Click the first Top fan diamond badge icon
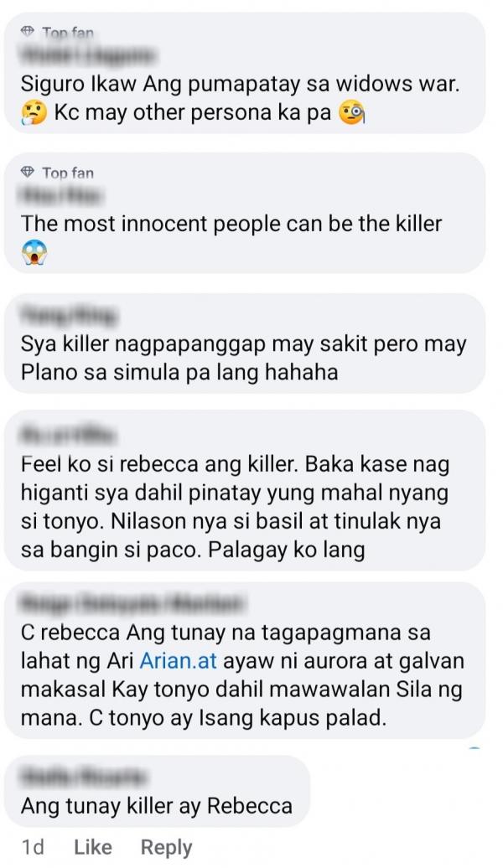 (28, 32)
